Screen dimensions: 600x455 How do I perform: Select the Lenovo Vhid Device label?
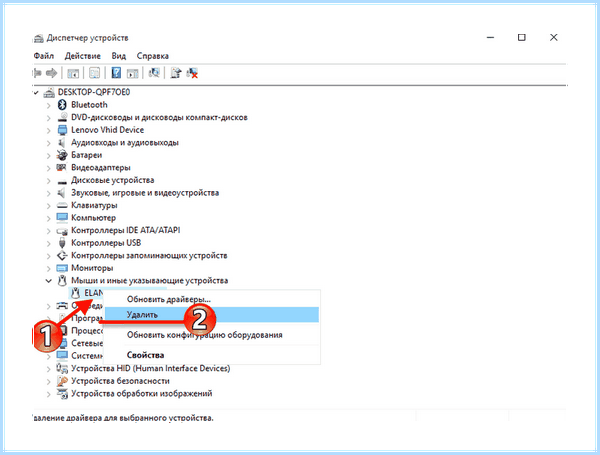(108, 130)
